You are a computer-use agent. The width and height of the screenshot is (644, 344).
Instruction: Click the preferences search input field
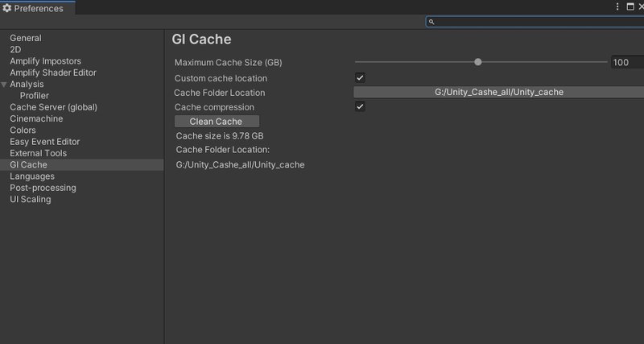[x=535, y=22]
